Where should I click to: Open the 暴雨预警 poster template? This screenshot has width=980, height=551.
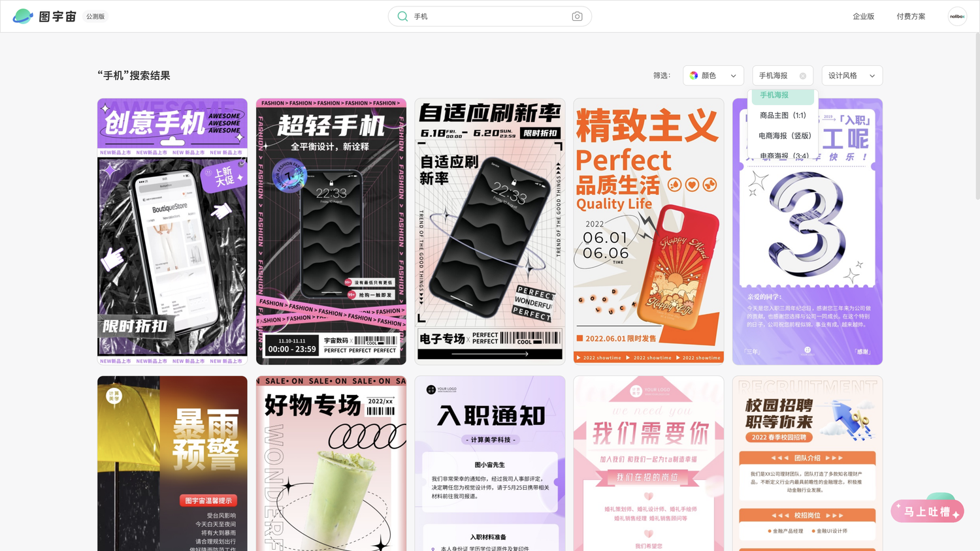click(172, 464)
